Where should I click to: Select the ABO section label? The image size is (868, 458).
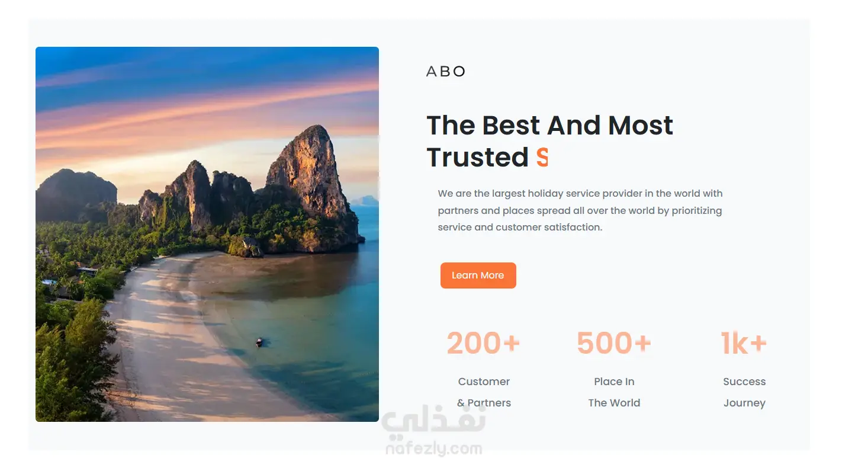pyautogui.click(x=446, y=72)
